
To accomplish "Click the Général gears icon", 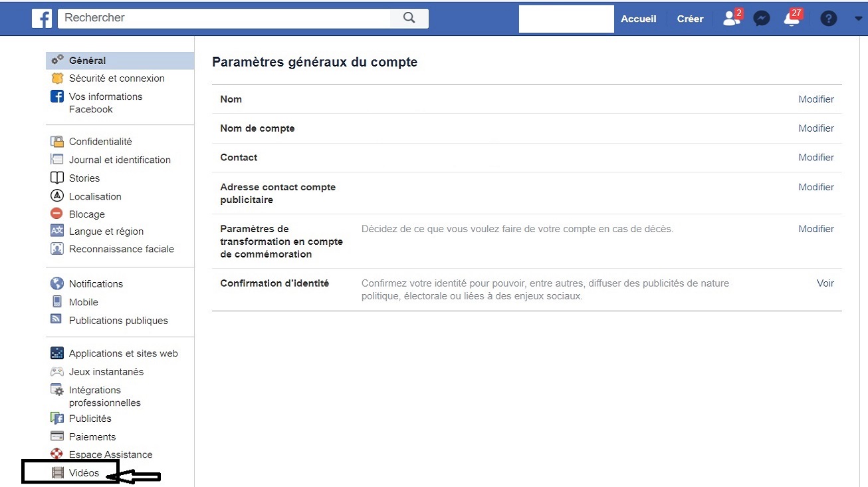I will pyautogui.click(x=57, y=60).
